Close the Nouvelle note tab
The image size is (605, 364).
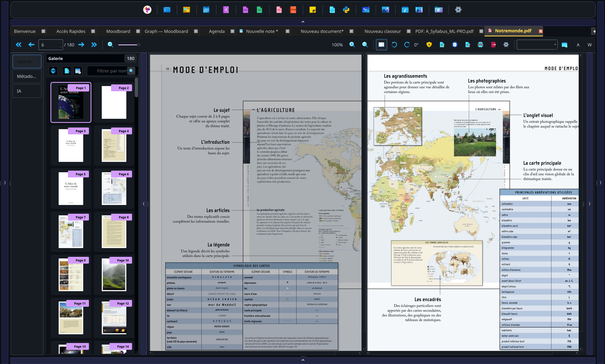[288, 31]
